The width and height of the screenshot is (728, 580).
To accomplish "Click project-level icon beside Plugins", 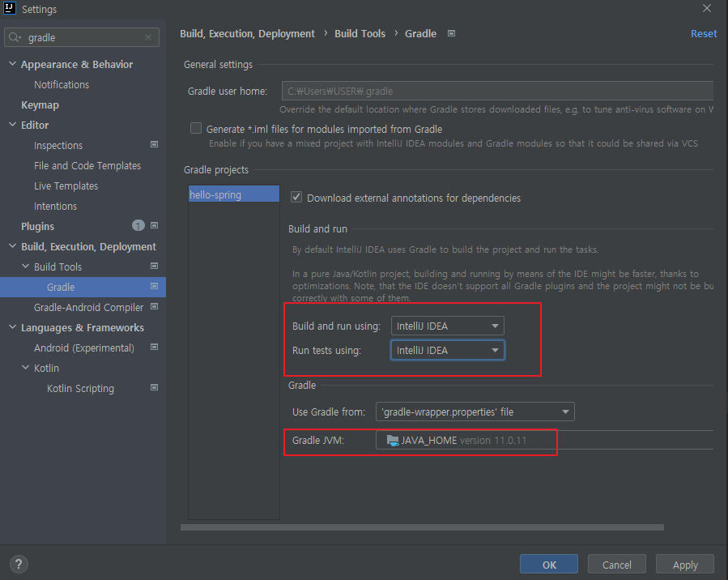I will point(154,226).
